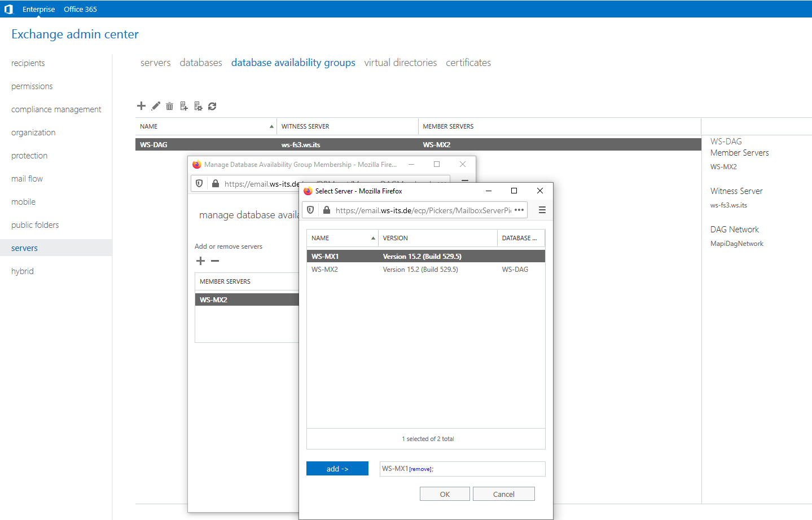Open page actions ellipsis in Select Server address bar
This screenshot has width=812, height=520.
(519, 210)
